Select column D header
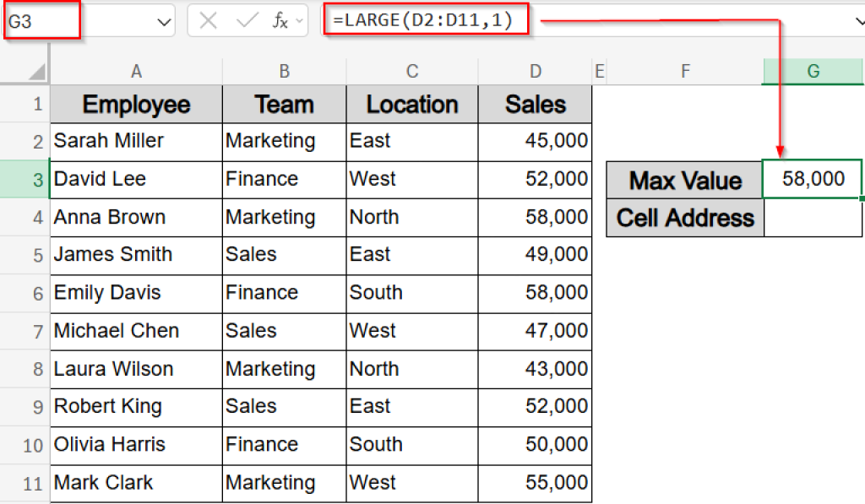Viewport: 865px width, 504px height. 535,71
